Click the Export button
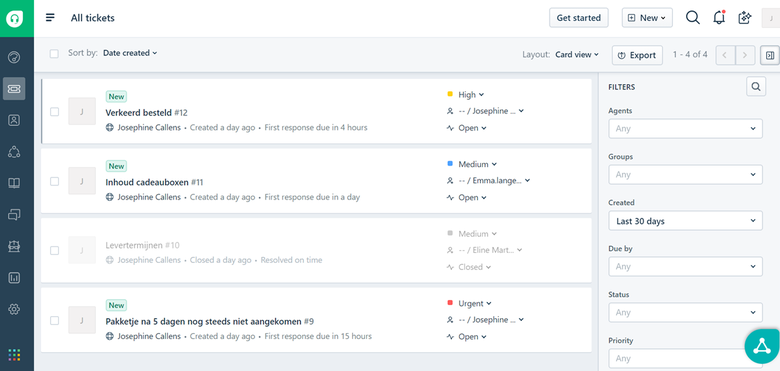 (x=637, y=55)
